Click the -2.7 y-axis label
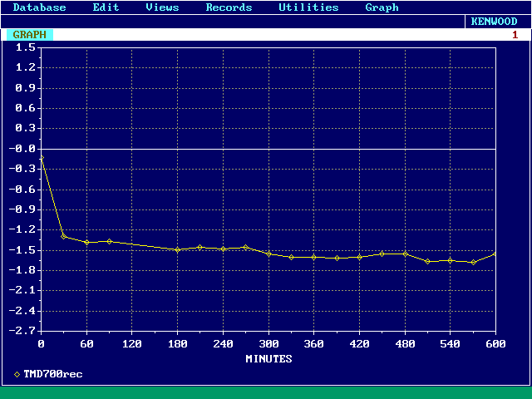532x399 pixels. click(22, 331)
